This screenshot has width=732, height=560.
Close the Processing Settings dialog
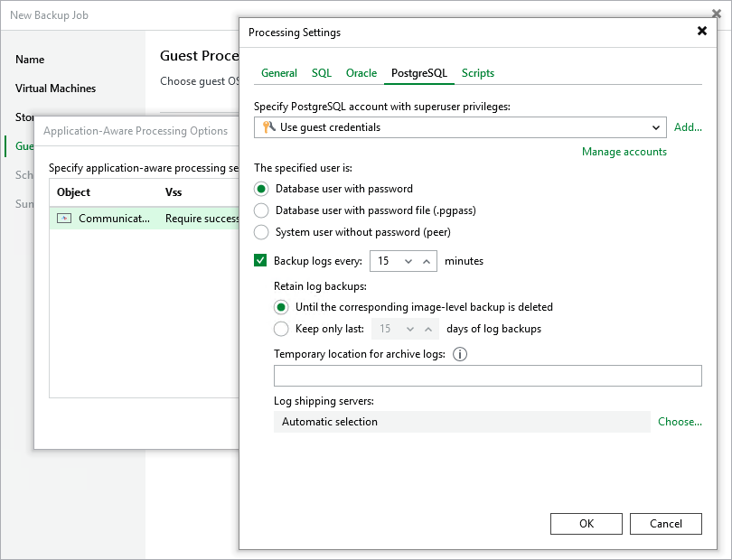pos(701,31)
